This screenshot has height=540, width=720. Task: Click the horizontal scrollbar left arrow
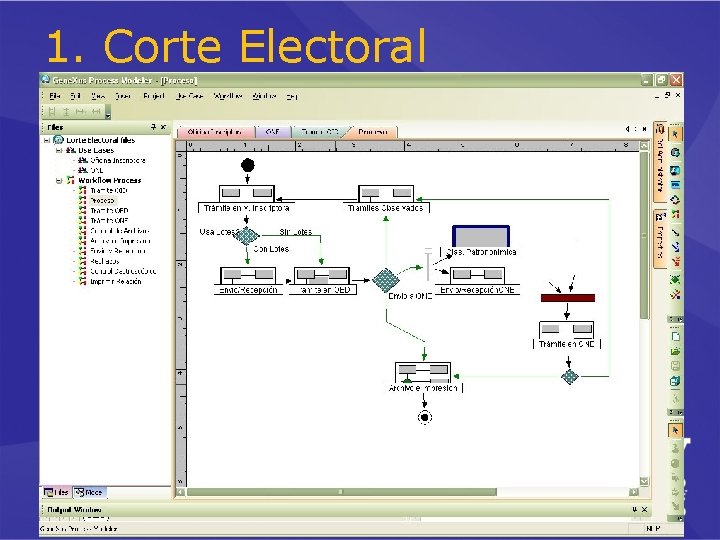pyautogui.click(x=181, y=492)
